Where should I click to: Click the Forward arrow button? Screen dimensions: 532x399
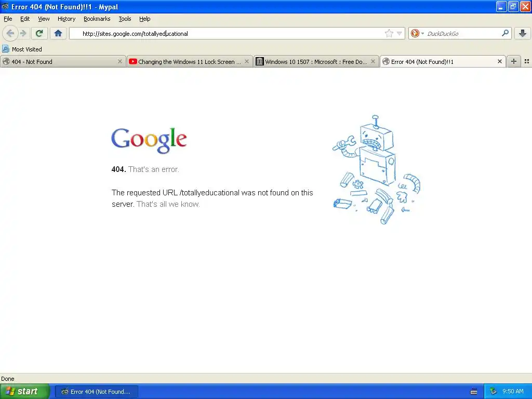point(23,33)
